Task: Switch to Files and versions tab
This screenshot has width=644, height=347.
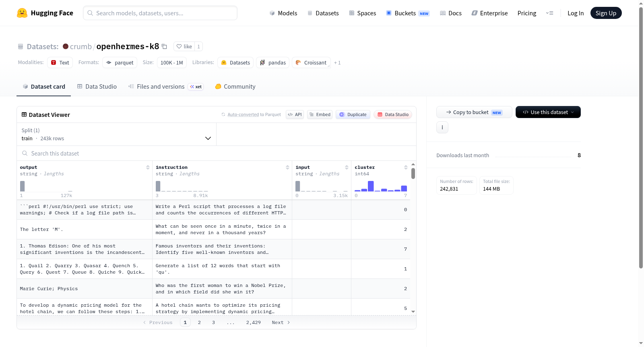Action: [x=165, y=86]
